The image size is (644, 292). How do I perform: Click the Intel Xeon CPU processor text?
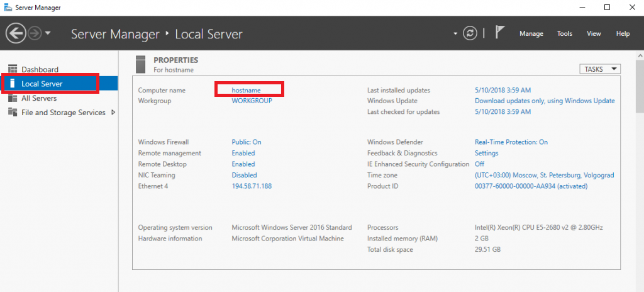(x=538, y=227)
